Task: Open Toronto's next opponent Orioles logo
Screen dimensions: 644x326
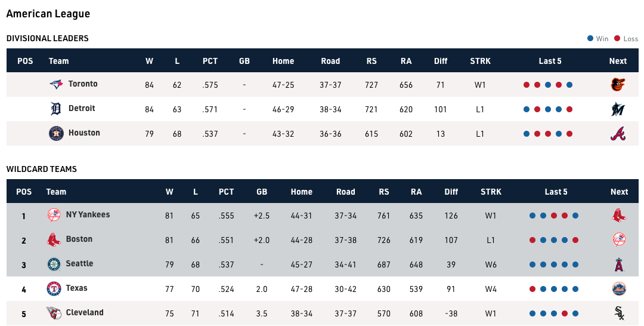Action: click(x=618, y=85)
